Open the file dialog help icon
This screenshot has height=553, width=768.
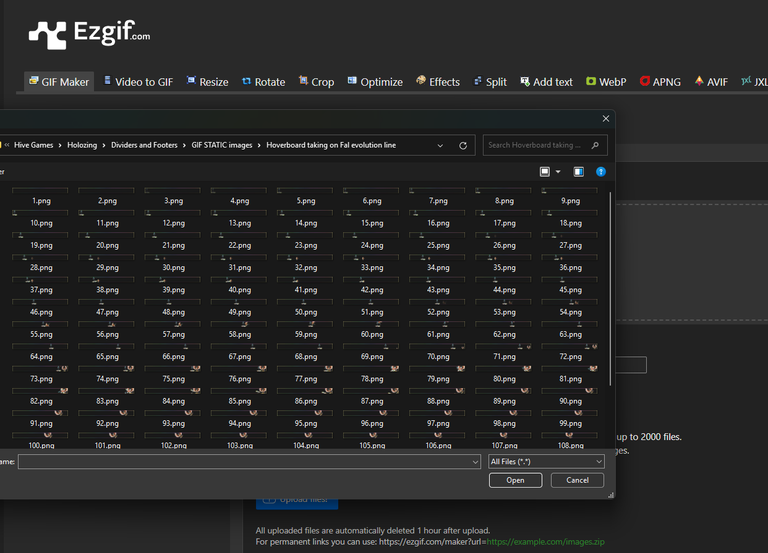click(x=601, y=172)
